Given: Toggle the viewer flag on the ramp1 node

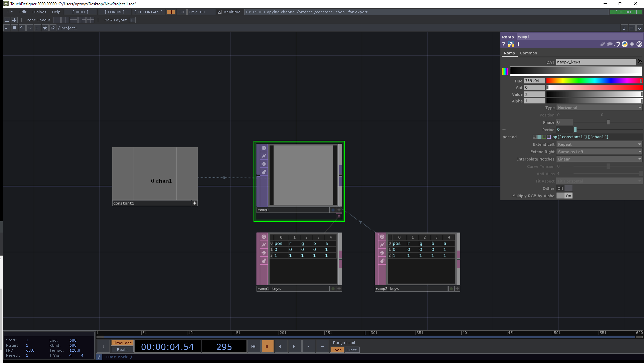Looking at the screenshot, I should pyautogui.click(x=264, y=148).
